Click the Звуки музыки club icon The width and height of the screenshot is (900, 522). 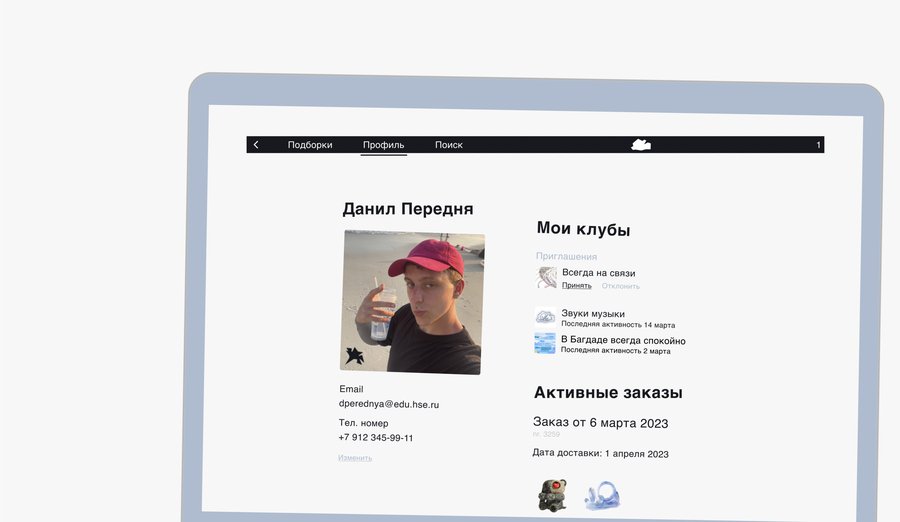(x=545, y=316)
